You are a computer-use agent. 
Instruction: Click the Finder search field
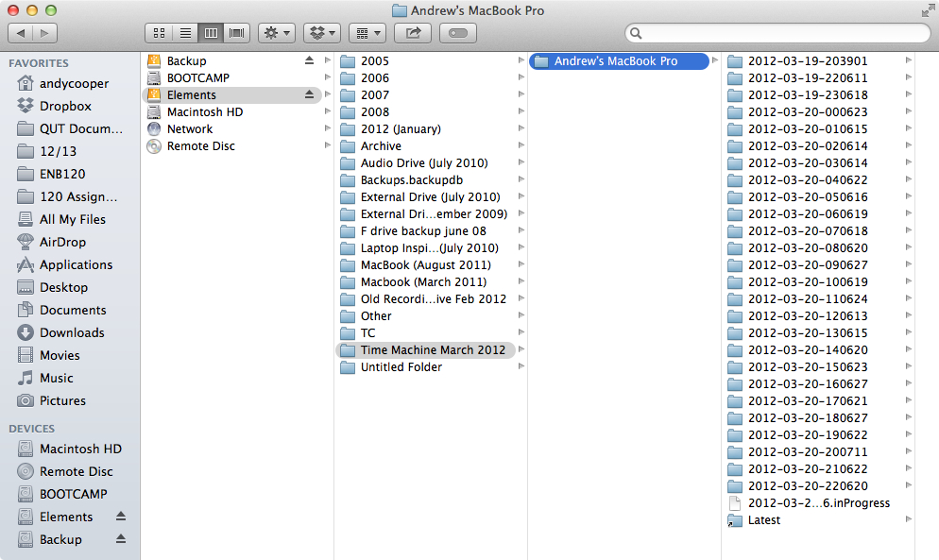tap(777, 33)
